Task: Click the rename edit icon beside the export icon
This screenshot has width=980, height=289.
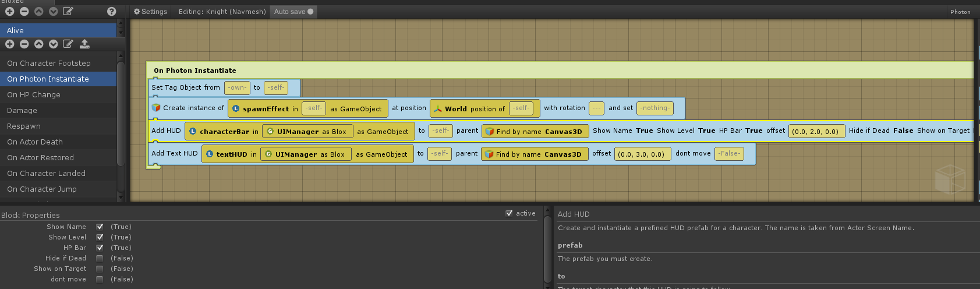Action: pos(68,44)
